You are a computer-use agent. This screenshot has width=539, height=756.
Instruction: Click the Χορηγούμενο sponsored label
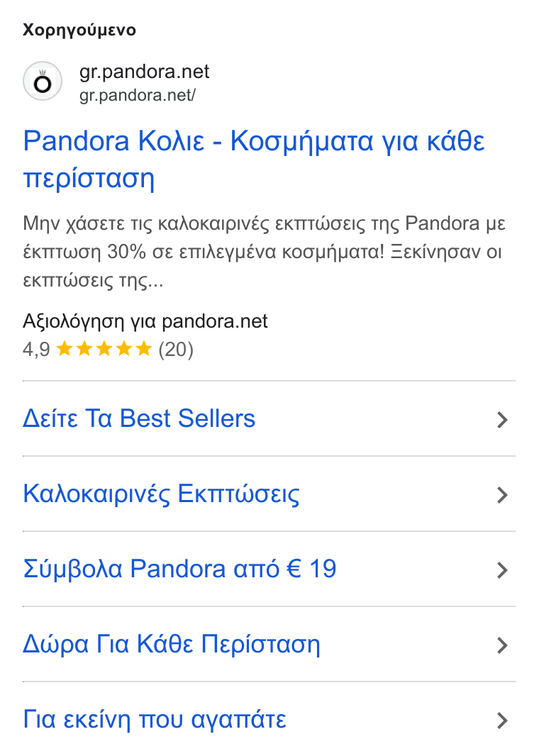pyautogui.click(x=79, y=30)
